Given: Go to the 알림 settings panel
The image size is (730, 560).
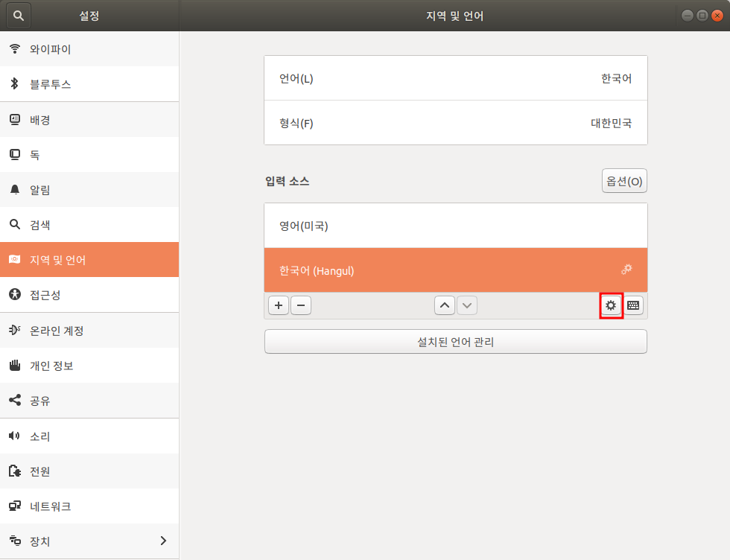Looking at the screenshot, I should point(89,189).
